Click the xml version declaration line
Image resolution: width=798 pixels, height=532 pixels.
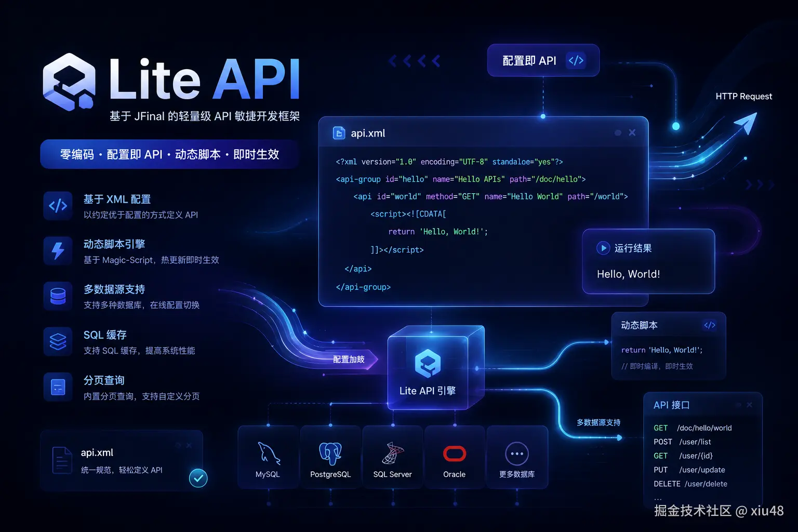tap(449, 162)
